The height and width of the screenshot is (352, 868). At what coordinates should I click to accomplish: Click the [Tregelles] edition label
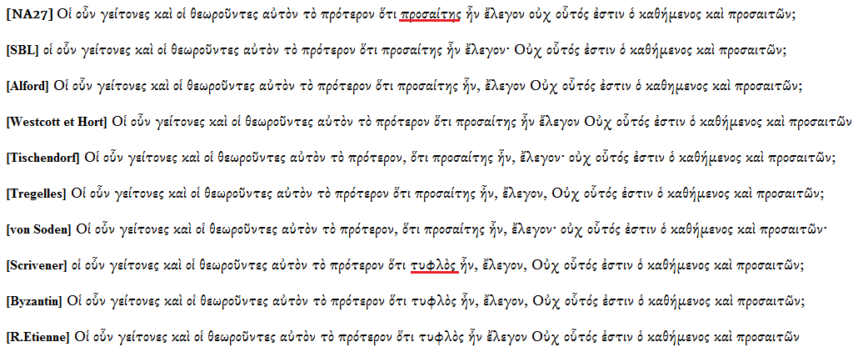(36, 194)
